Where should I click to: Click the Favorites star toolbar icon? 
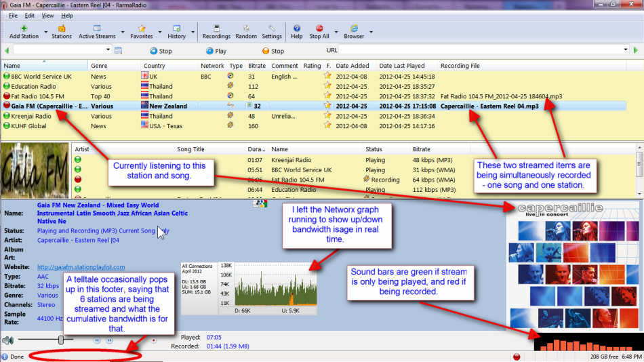click(x=142, y=32)
